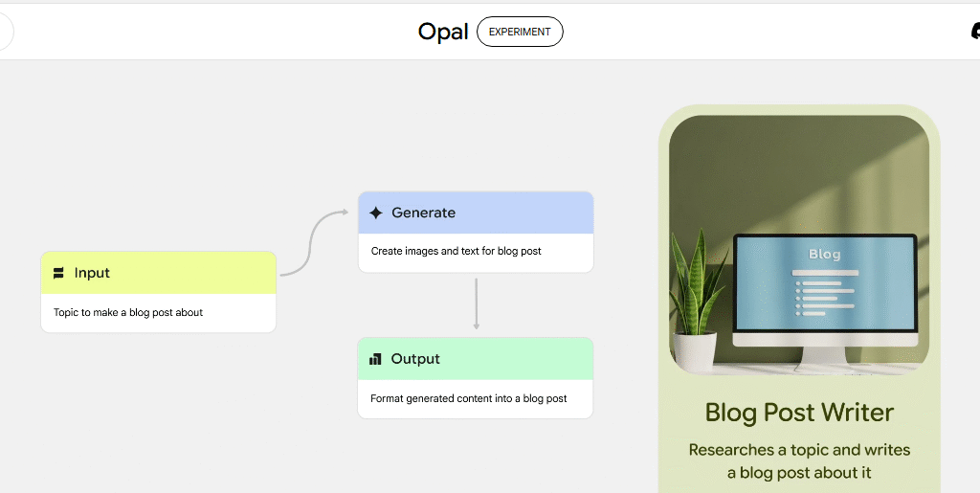Screen dimensions: 980x493
Task: Click the partial round button at top-left
Action: tap(5, 32)
